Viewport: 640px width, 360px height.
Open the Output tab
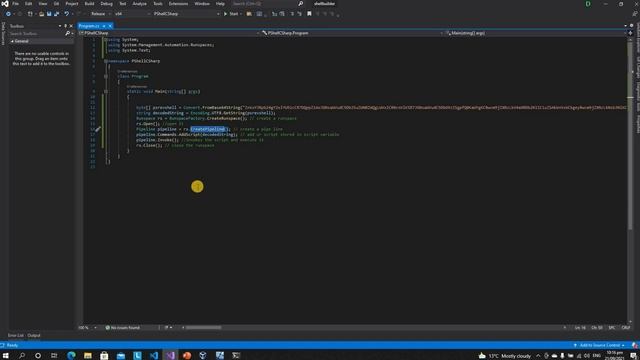pos(34,336)
